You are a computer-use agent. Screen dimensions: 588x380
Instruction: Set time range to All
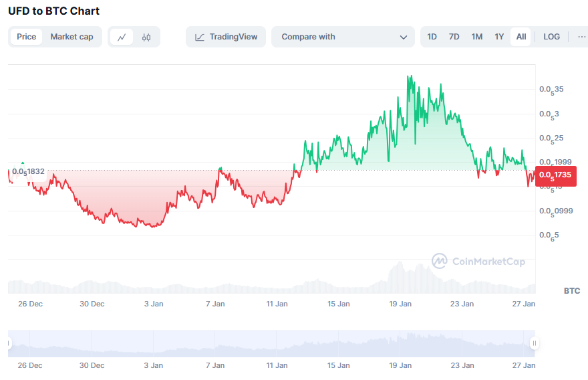[521, 37]
